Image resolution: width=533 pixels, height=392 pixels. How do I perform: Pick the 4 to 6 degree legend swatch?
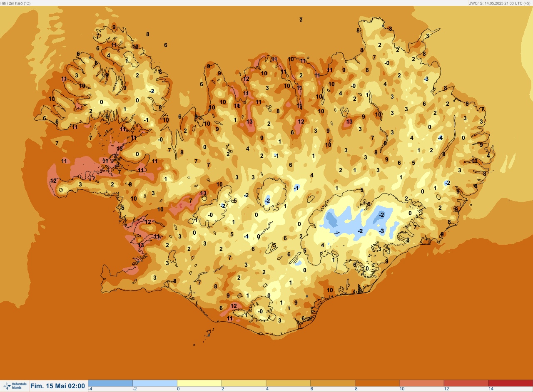pyautogui.click(x=288, y=383)
